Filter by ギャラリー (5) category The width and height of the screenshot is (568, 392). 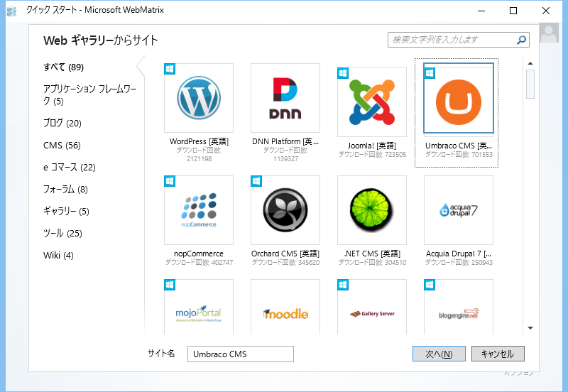coord(66,211)
